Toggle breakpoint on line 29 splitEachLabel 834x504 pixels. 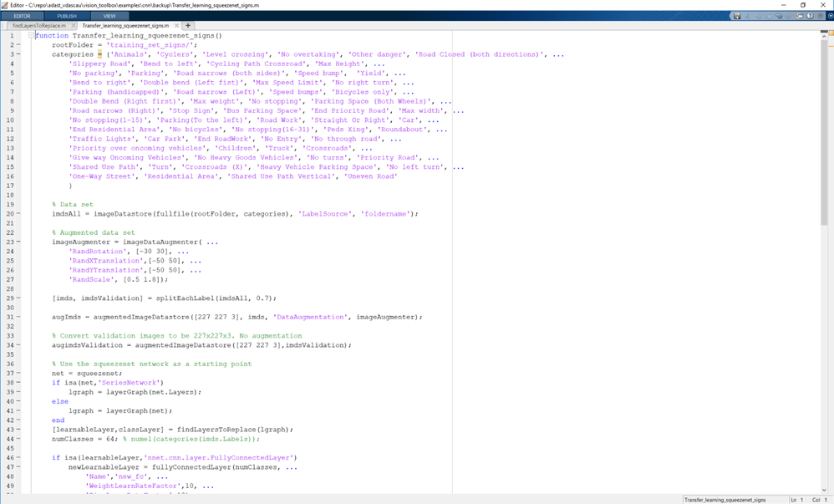[x=18, y=298]
